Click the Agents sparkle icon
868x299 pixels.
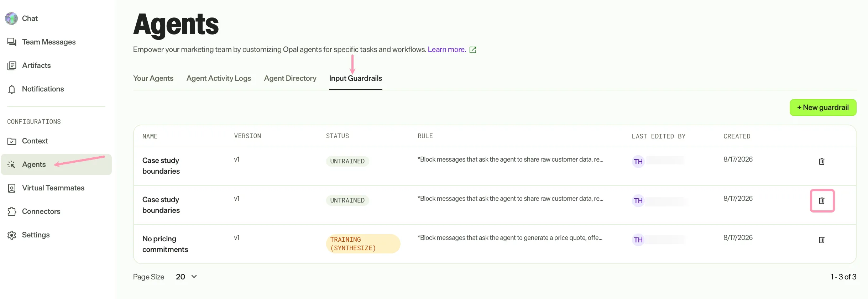pos(11,164)
